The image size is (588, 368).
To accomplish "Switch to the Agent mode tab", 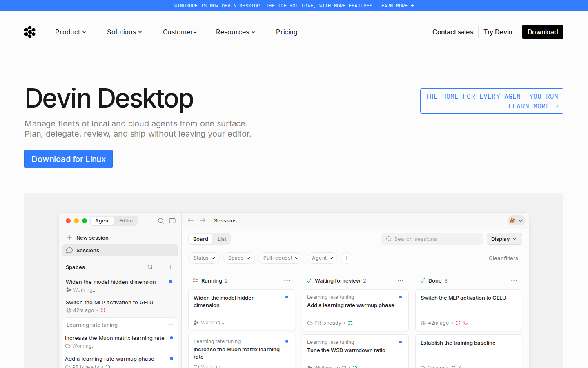I will [x=102, y=221].
